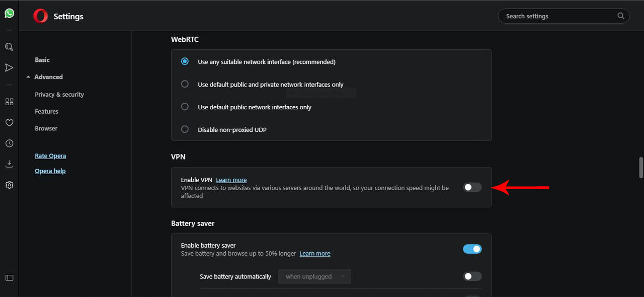Screen dimensions: 644x297
Task: Open WhatsApp from the Opera sidebar
Action: (x=9, y=13)
